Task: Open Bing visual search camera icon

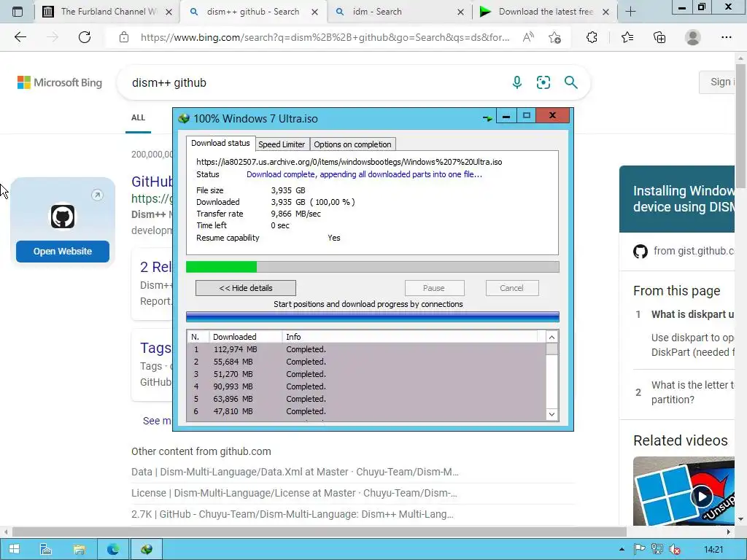Action: [x=543, y=82]
